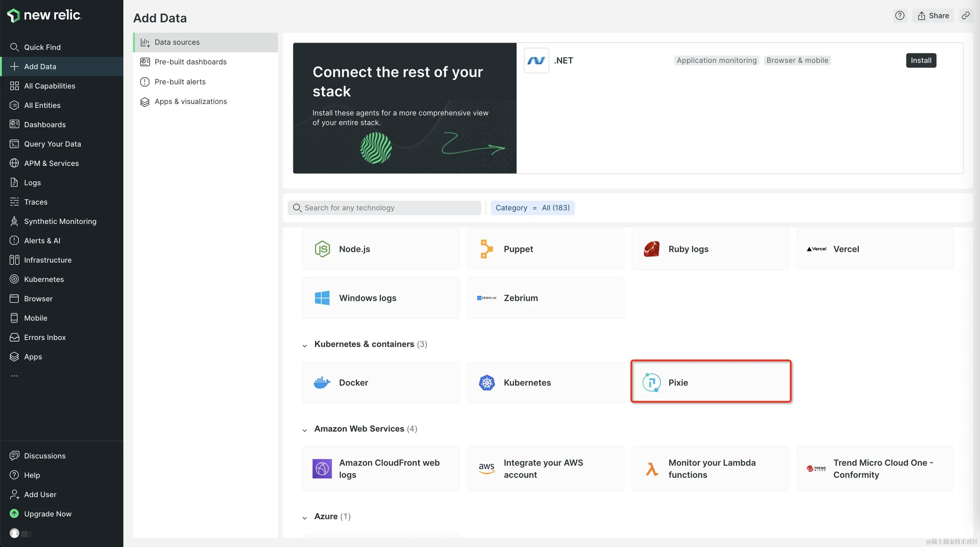
Task: Switch to Apps & visualizations tab
Action: click(x=190, y=101)
